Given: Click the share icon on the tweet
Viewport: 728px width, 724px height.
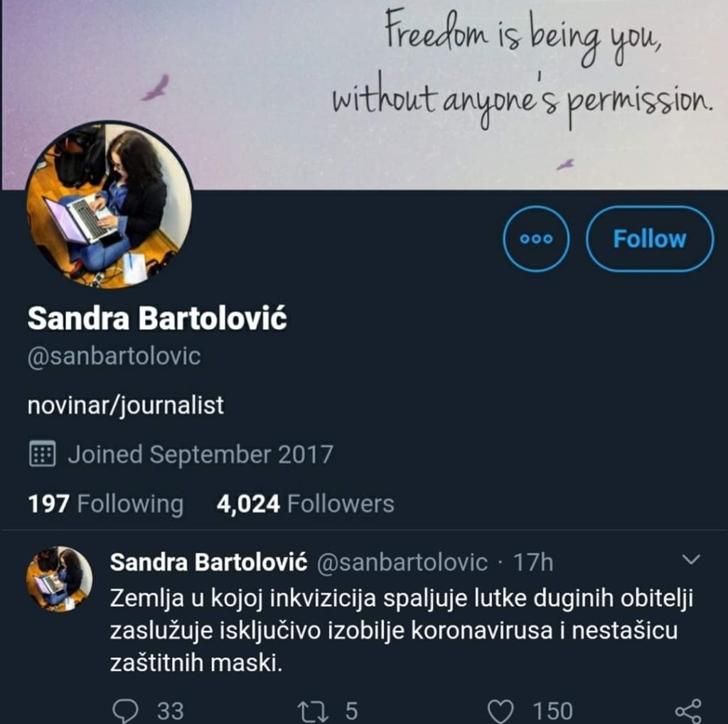Looking at the screenshot, I should coord(688,711).
